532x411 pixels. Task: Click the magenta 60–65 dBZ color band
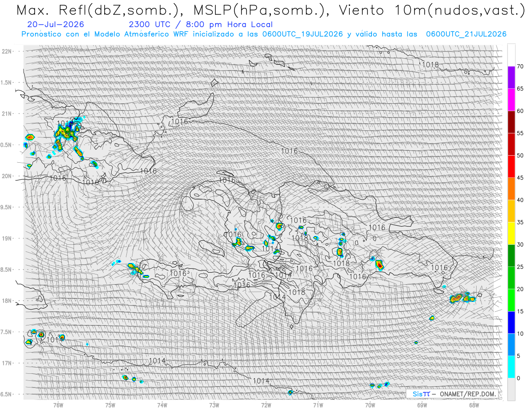(x=511, y=100)
